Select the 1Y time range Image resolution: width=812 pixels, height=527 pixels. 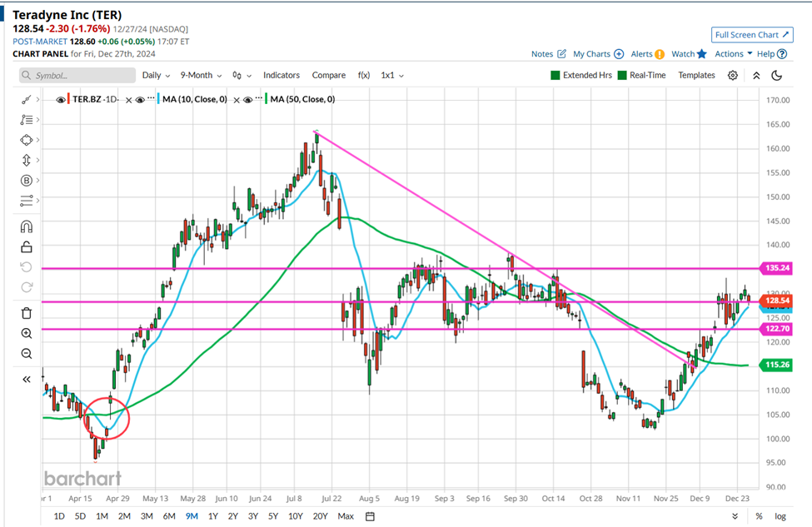[x=213, y=516]
